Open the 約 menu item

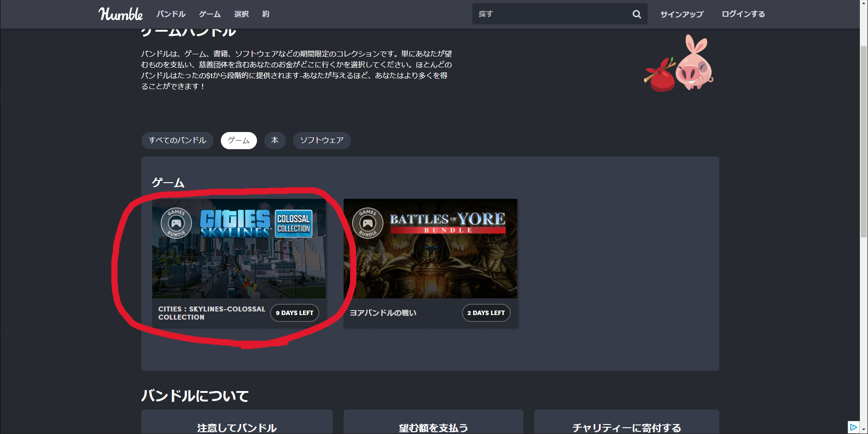pyautogui.click(x=266, y=14)
